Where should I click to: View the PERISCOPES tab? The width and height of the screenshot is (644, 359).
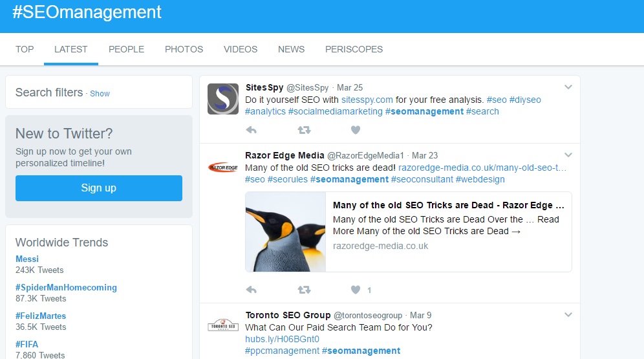click(354, 49)
